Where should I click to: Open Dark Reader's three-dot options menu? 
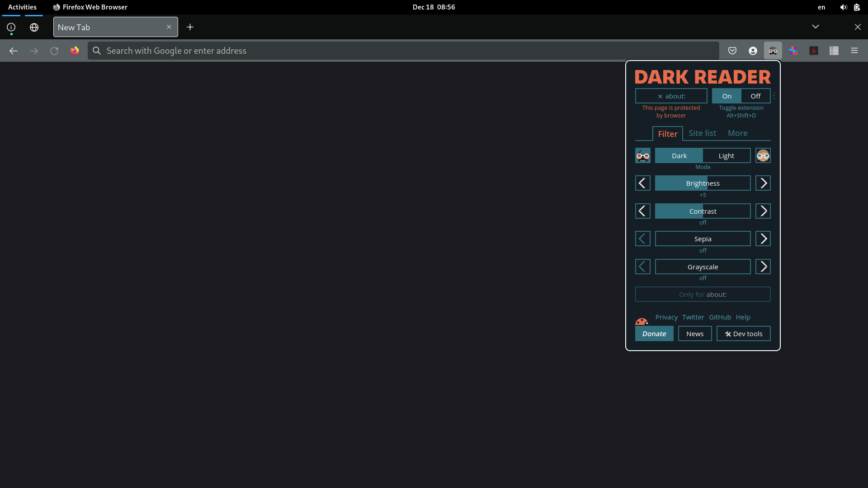tap(774, 96)
